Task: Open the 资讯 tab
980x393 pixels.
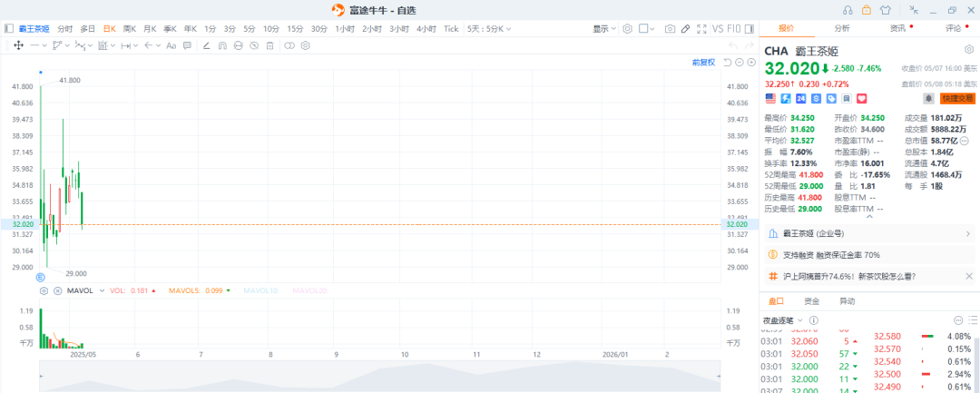Action: (x=898, y=29)
